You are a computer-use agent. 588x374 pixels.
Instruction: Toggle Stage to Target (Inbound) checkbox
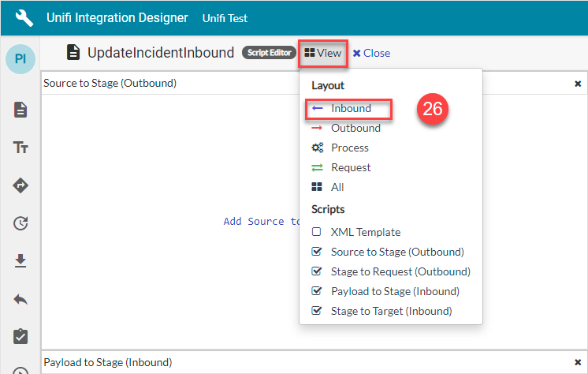click(x=317, y=311)
